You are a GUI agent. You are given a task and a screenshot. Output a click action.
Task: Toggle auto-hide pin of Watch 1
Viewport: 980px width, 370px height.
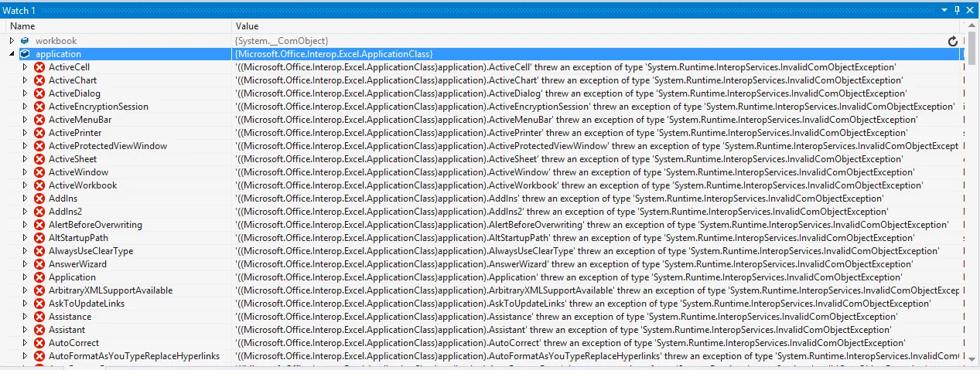pyautogui.click(x=958, y=10)
